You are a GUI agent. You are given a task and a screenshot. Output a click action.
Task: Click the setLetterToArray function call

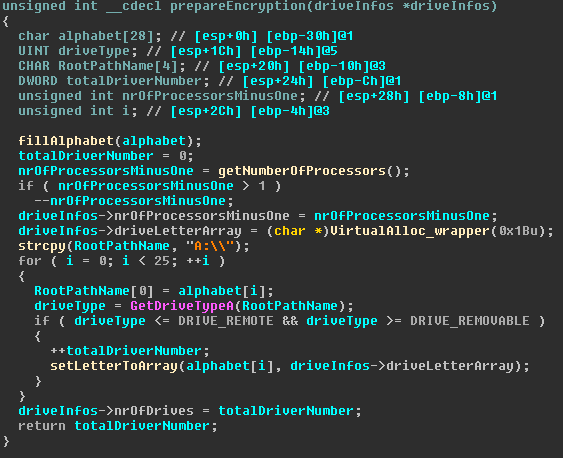[x=113, y=366]
